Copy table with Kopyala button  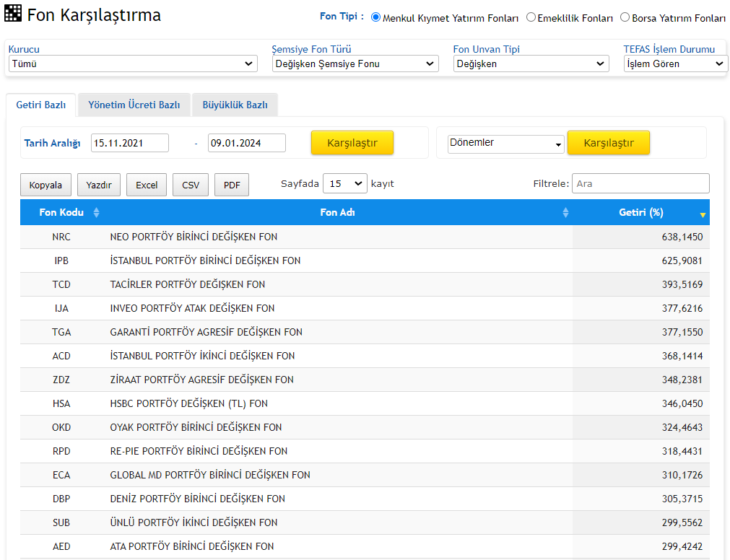[x=45, y=185]
